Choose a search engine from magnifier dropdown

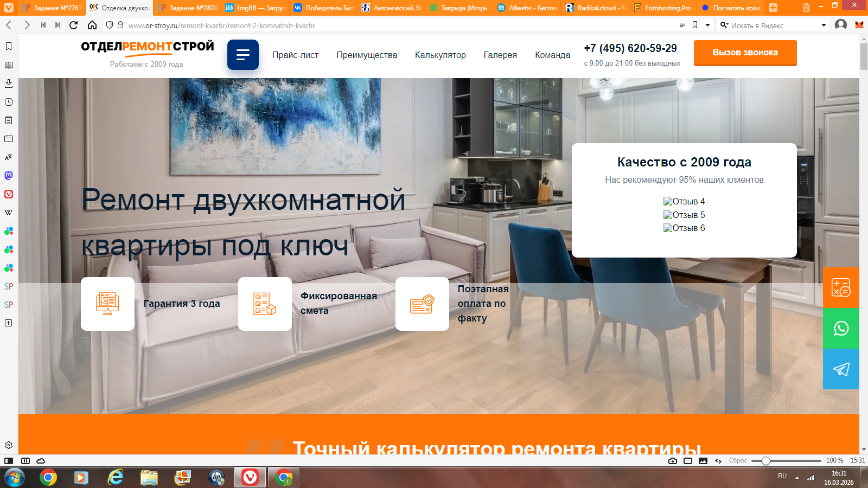[x=724, y=25]
